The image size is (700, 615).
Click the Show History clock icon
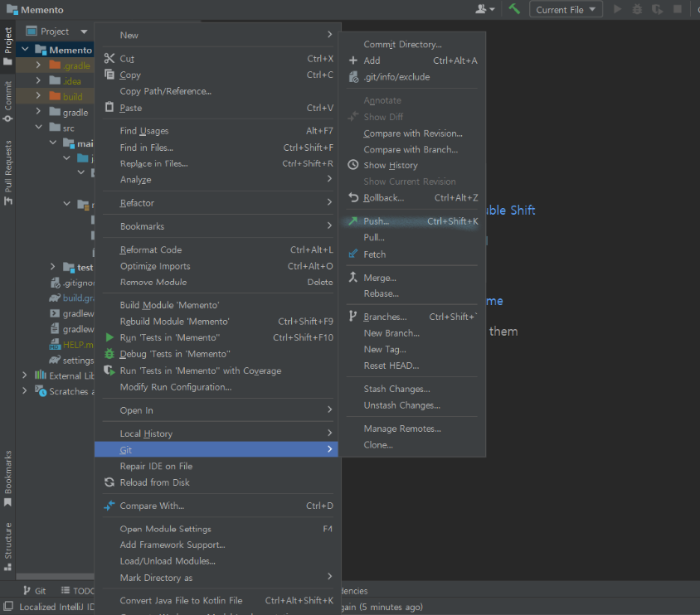[x=353, y=165]
